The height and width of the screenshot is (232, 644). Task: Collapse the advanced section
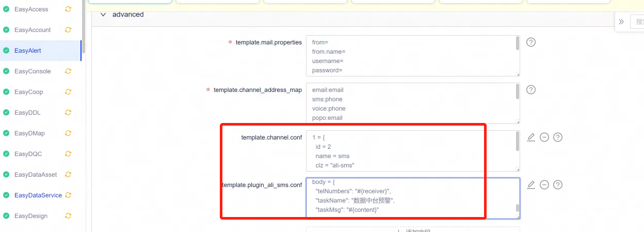[x=103, y=14]
